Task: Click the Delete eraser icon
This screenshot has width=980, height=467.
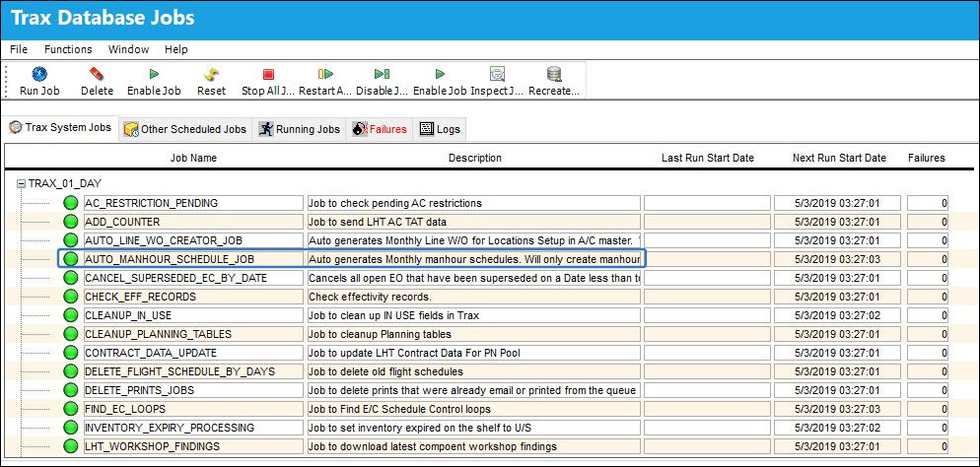Action: [x=97, y=74]
